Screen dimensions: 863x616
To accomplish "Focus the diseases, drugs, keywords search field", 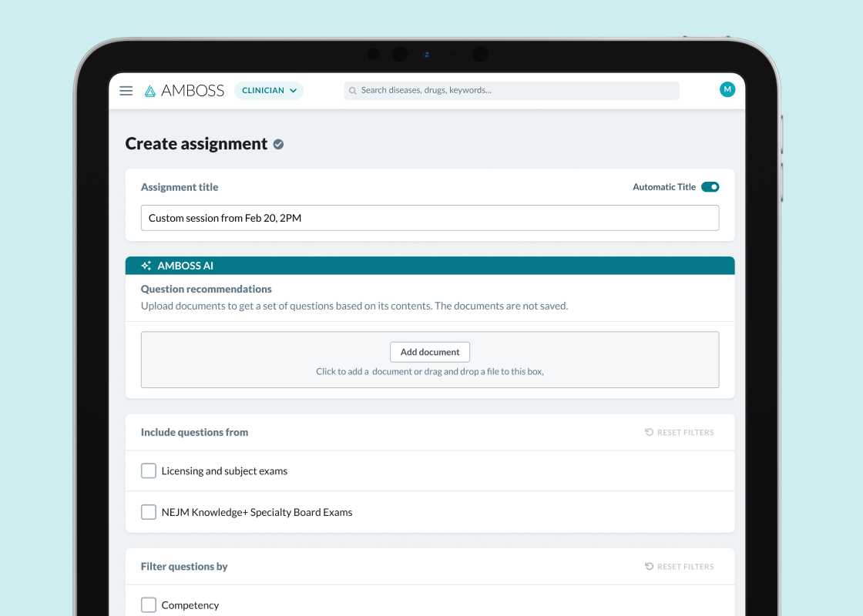I will [512, 91].
